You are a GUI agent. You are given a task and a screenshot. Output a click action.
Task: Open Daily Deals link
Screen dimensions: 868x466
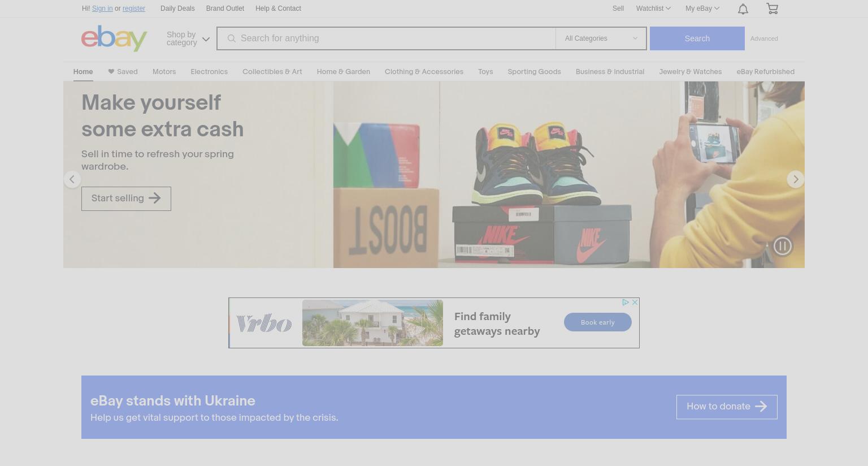coord(177,8)
